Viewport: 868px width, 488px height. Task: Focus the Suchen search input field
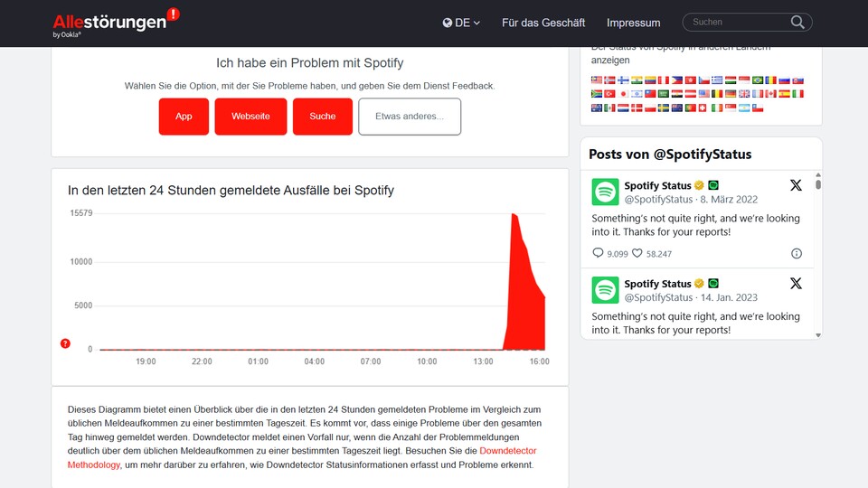tap(737, 23)
